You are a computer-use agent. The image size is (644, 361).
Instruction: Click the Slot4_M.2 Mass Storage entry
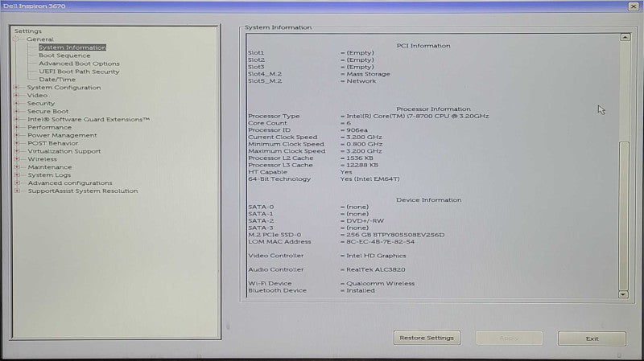point(368,74)
